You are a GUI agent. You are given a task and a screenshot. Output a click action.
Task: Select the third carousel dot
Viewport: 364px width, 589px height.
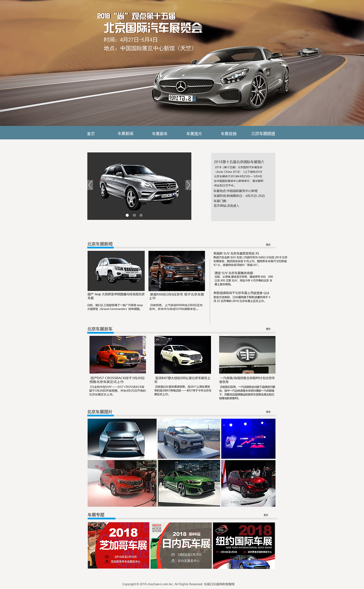click(x=141, y=215)
